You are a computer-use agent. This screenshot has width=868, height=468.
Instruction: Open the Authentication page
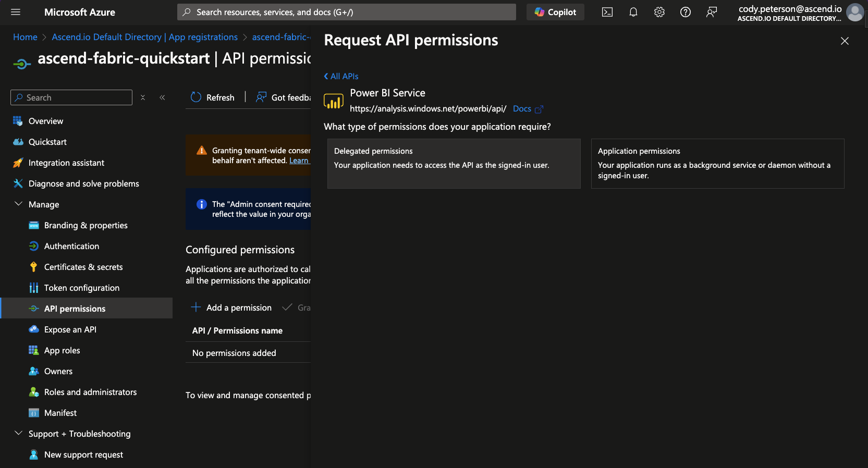71,246
